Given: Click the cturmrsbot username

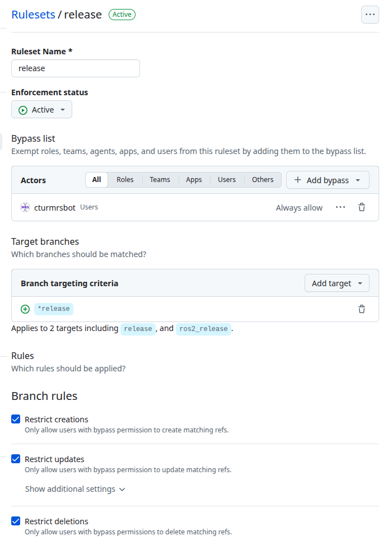Looking at the screenshot, I should point(54,207).
